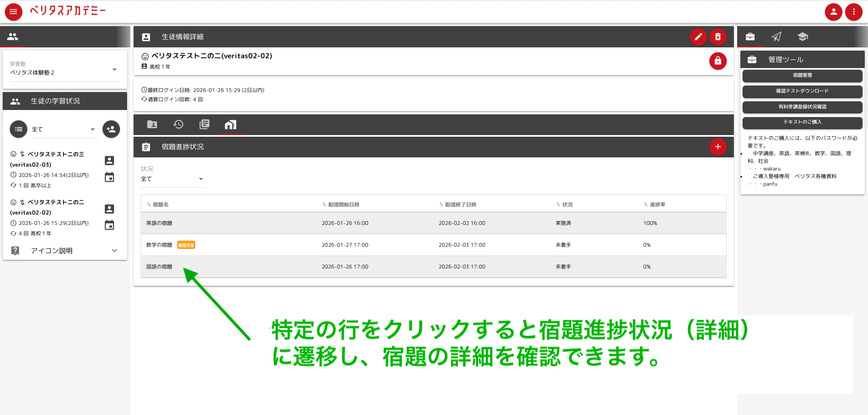
Task: Select the homework house tab icon
Action: point(231,125)
